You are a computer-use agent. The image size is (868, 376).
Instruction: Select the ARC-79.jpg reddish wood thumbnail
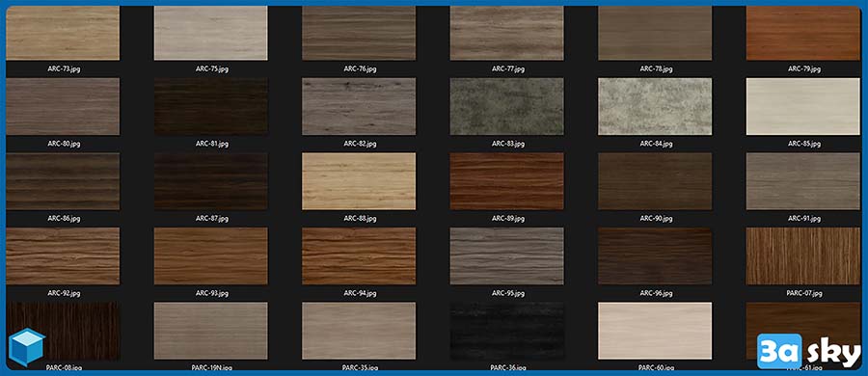(803, 33)
